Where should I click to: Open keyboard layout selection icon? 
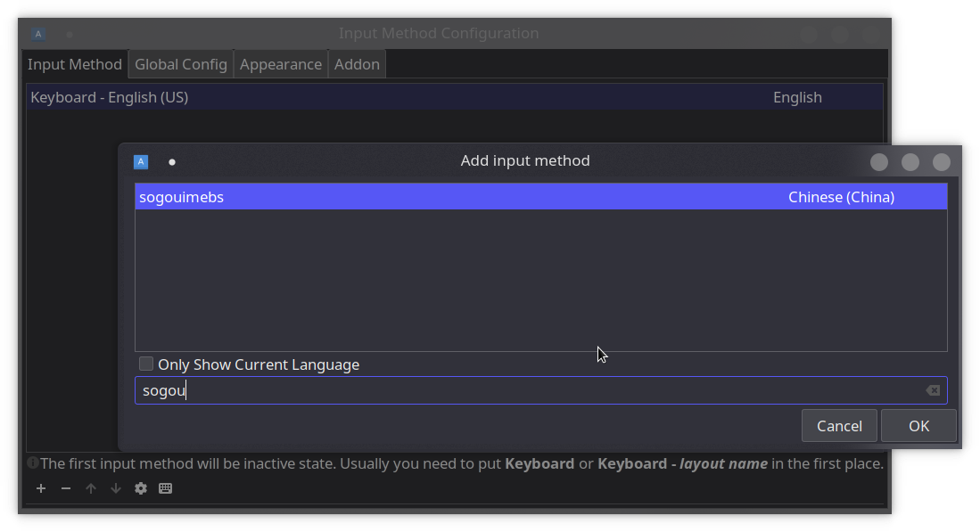(165, 488)
